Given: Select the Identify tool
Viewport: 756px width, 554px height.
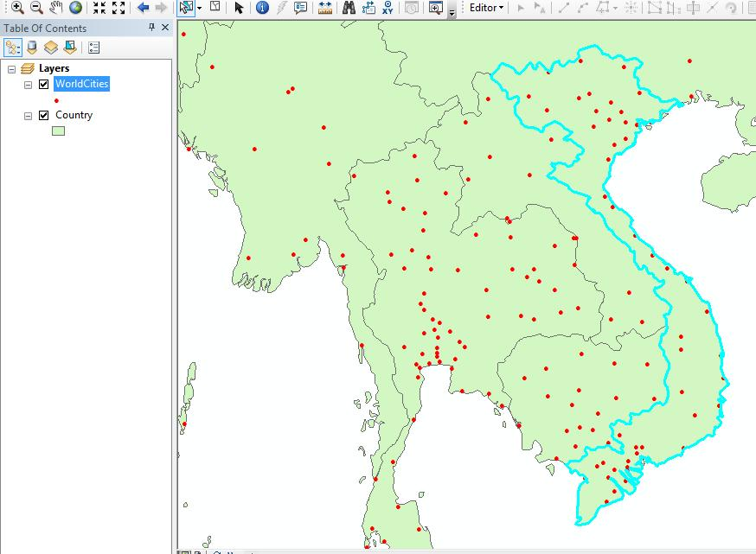Looking at the screenshot, I should pyautogui.click(x=262, y=8).
